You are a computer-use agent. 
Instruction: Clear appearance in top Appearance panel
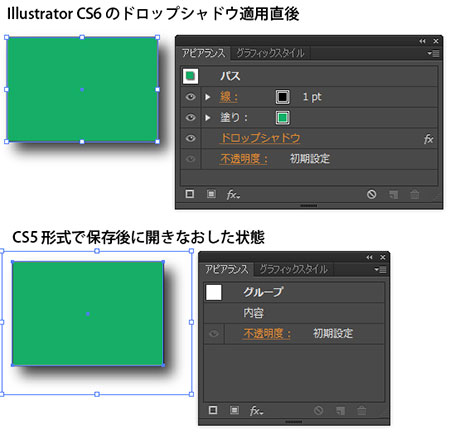point(371,194)
